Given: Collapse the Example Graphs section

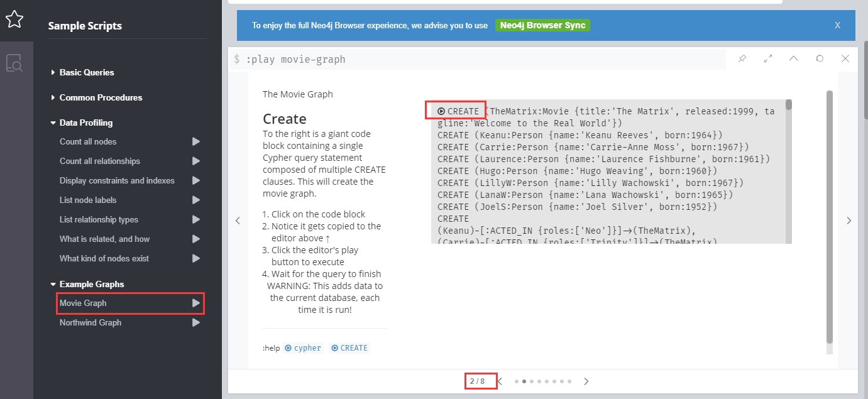Looking at the screenshot, I should pos(91,284).
